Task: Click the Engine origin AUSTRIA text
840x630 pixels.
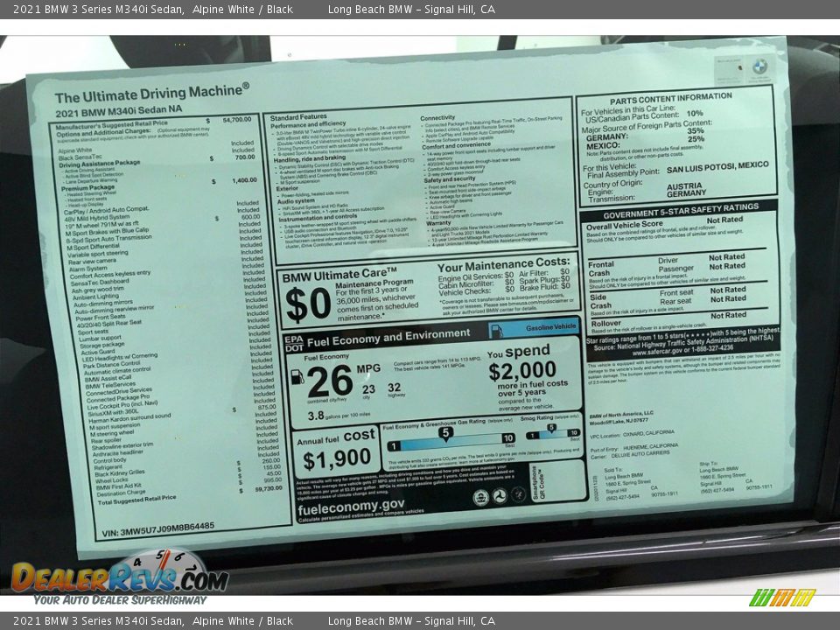Action: click(x=684, y=185)
